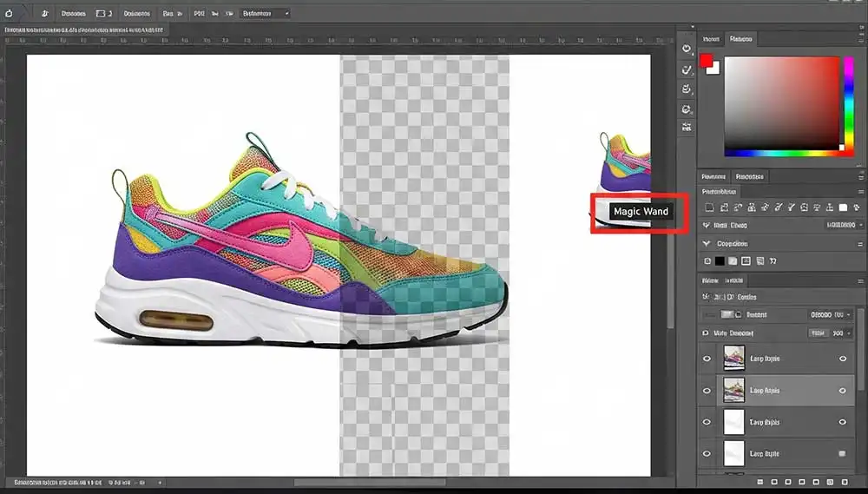The height and width of the screenshot is (494, 868).
Task: Click the horizontal scrollbar below the canvas
Action: click(370, 483)
